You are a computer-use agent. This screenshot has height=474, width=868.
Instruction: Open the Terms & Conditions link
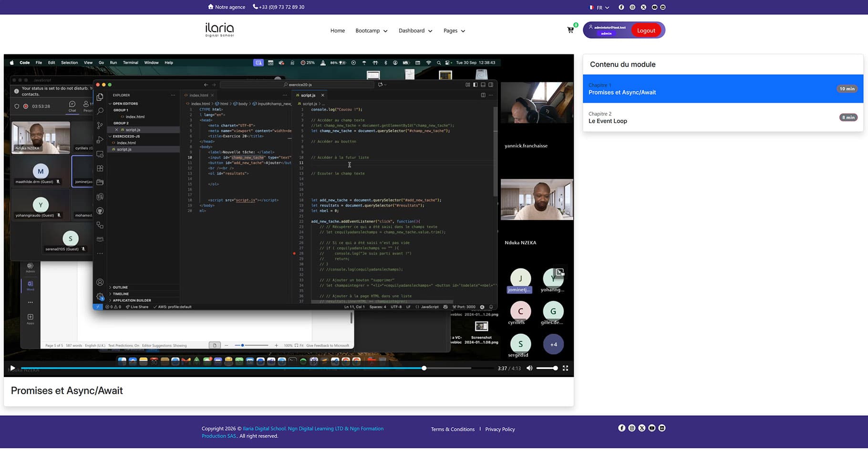453,429
